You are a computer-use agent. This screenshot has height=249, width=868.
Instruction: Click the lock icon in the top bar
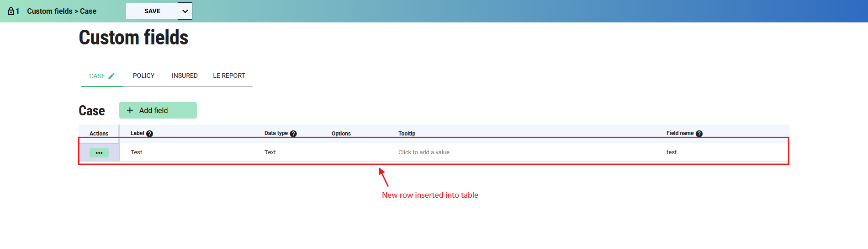(11, 11)
